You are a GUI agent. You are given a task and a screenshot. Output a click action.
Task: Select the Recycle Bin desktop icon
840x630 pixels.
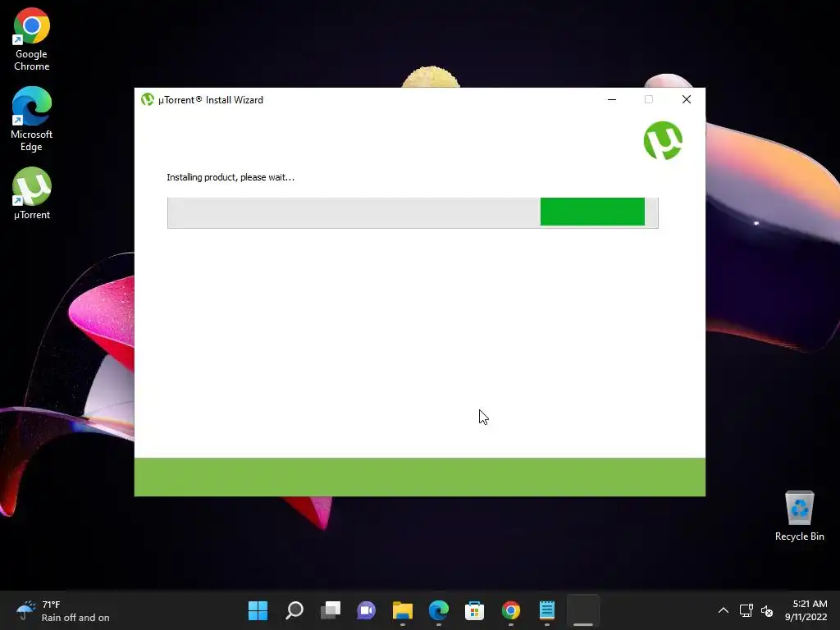point(799,516)
